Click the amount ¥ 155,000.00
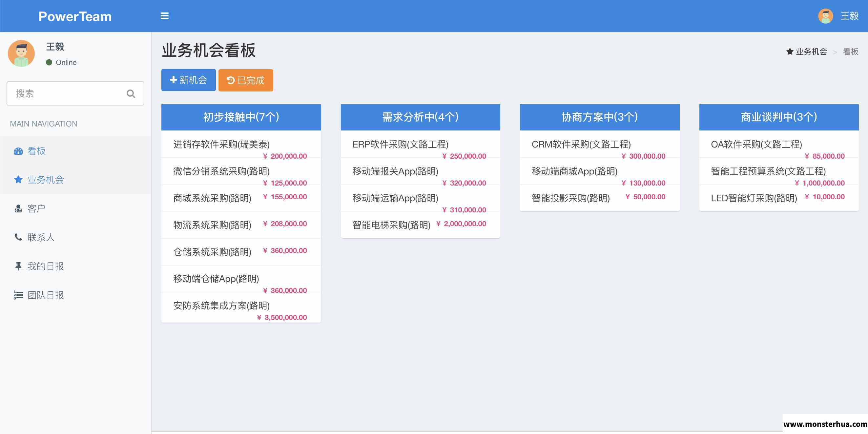Viewport: 868px width, 434px height. pyautogui.click(x=285, y=197)
